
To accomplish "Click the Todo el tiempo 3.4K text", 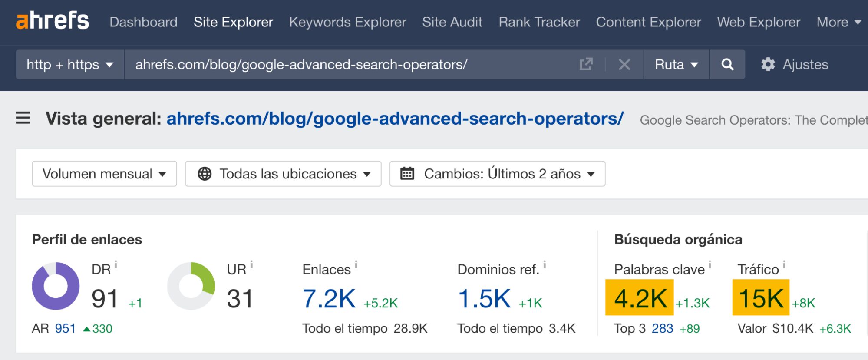I will (516, 328).
